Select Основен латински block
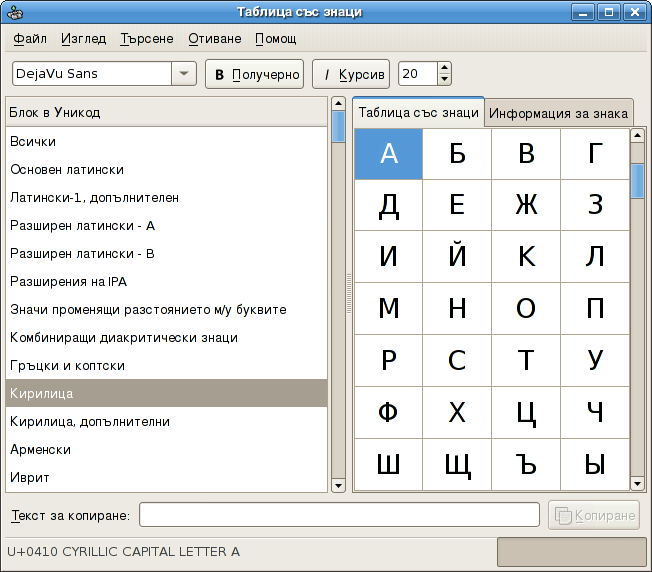Image resolution: width=652 pixels, height=572 pixels. [66, 170]
